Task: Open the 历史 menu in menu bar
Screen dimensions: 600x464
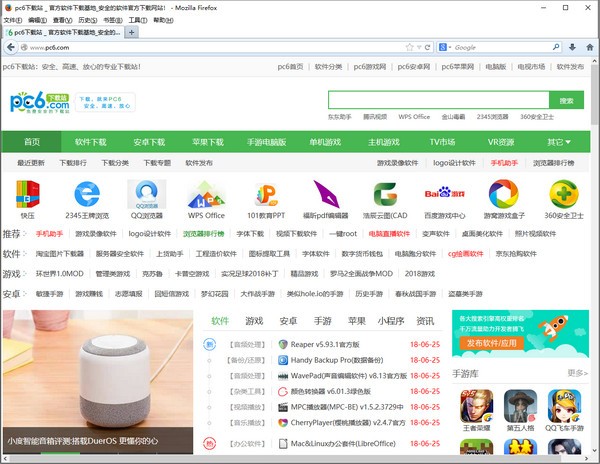Action: (87, 19)
